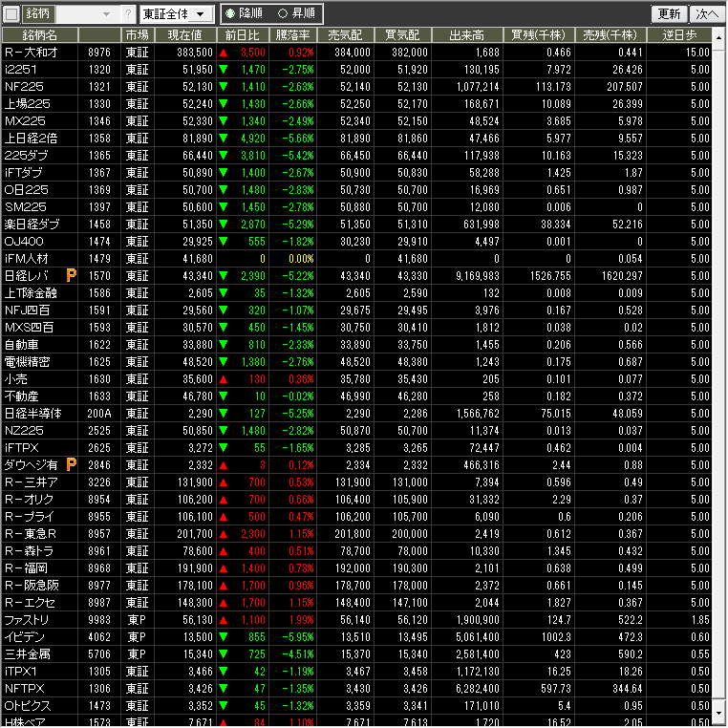The width and height of the screenshot is (728, 728).
Task: Open the 東証全体 market dropdown
Action: [177, 14]
